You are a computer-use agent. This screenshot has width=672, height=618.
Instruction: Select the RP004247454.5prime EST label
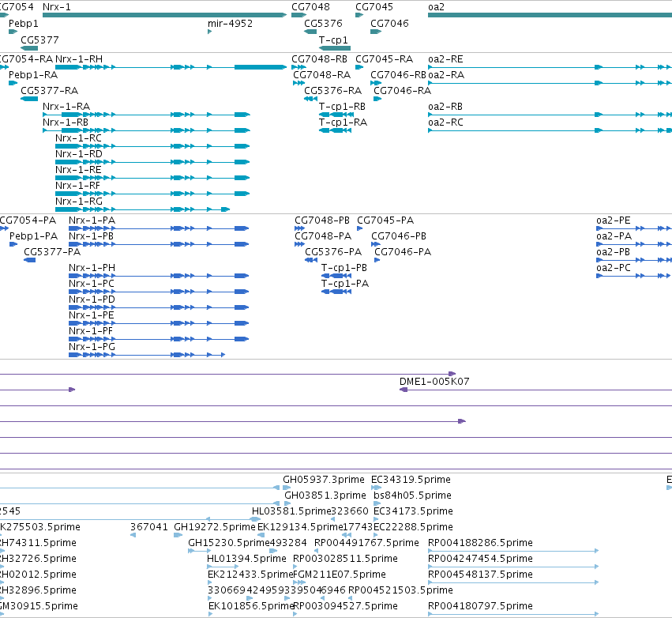click(x=480, y=559)
